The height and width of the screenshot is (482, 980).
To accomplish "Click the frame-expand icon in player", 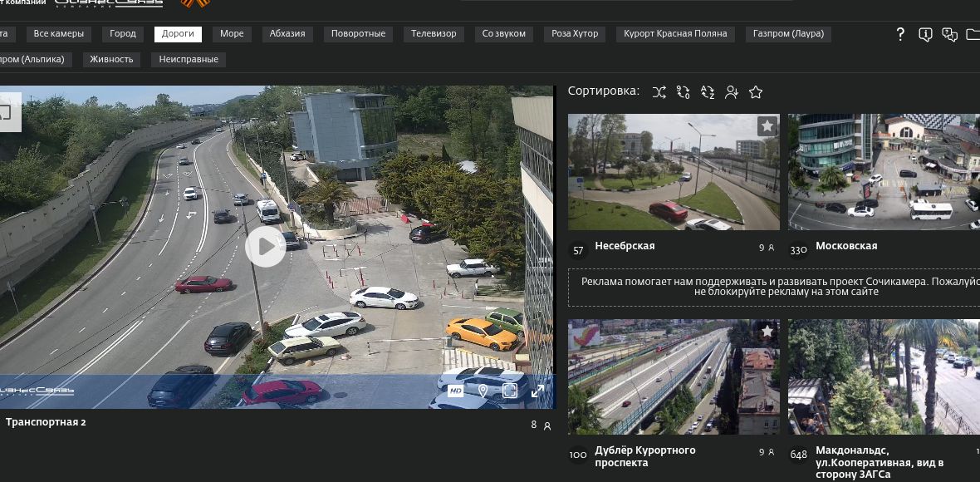I will [509, 391].
